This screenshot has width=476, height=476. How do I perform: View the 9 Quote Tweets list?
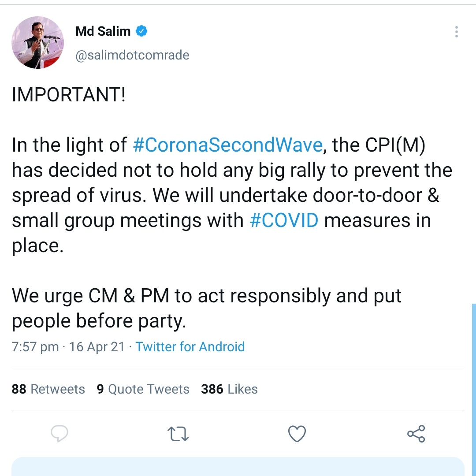pyautogui.click(x=143, y=389)
